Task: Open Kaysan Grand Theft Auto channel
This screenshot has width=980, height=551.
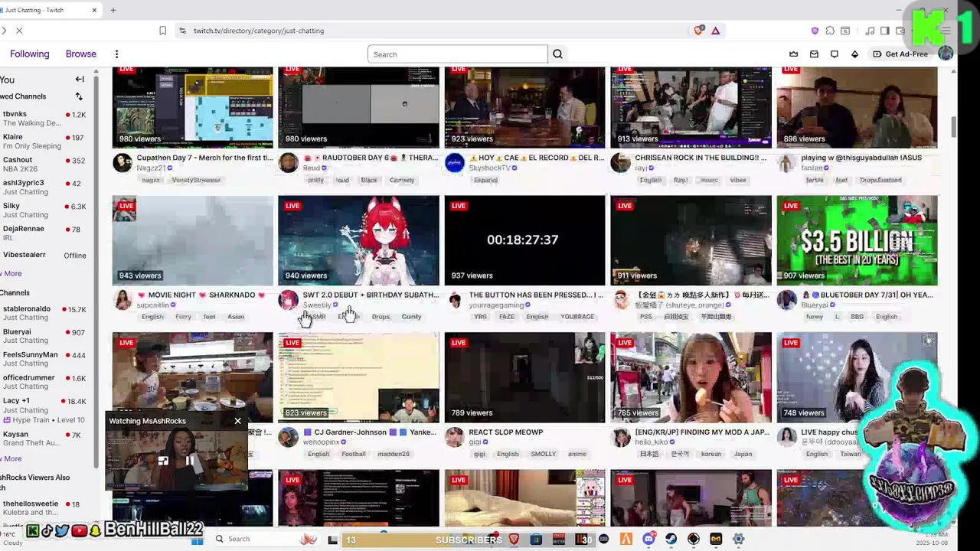Action: point(44,439)
